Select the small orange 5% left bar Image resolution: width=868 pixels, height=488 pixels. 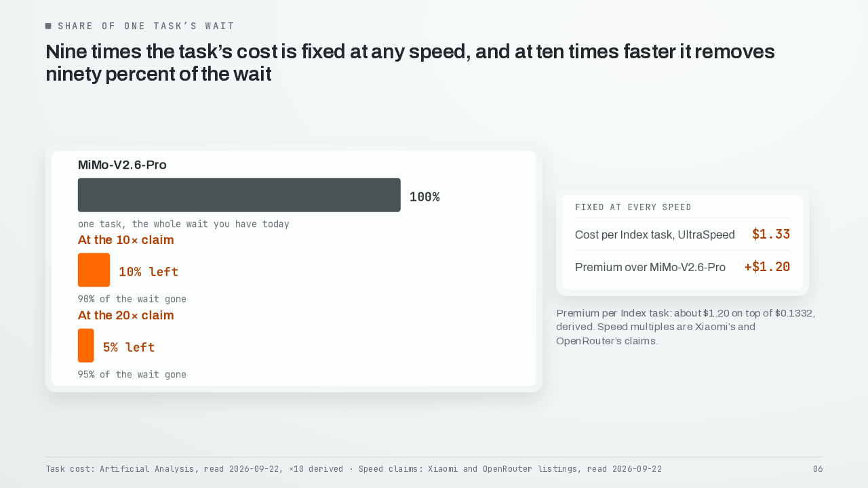(x=86, y=346)
